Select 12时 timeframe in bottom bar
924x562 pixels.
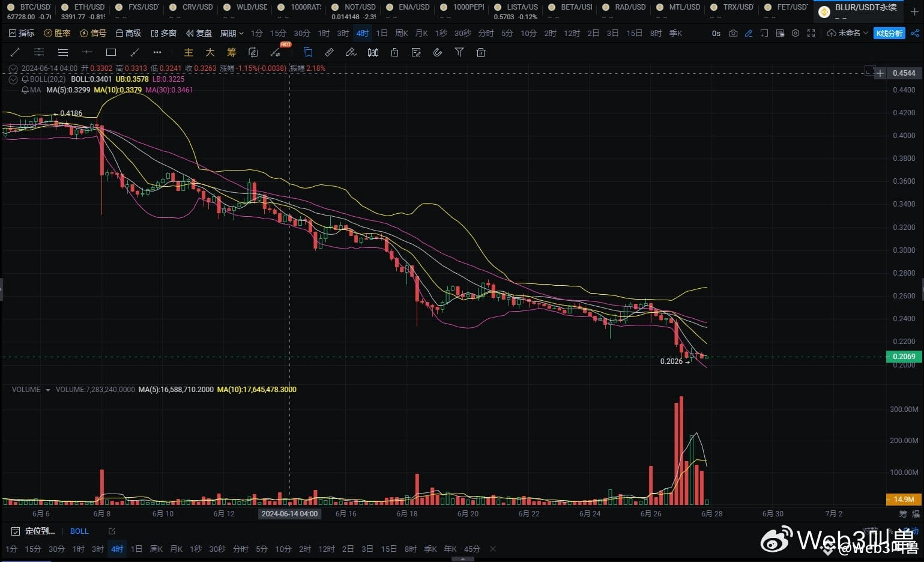click(327, 549)
